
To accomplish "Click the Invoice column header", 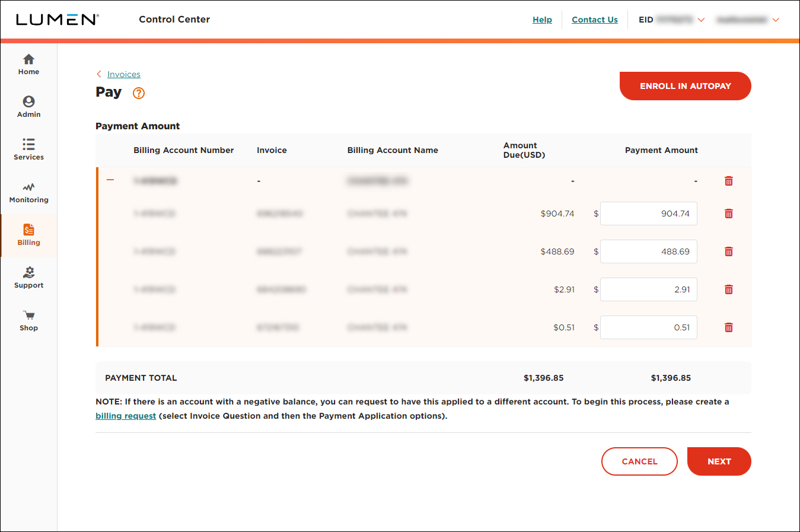I will [x=272, y=150].
